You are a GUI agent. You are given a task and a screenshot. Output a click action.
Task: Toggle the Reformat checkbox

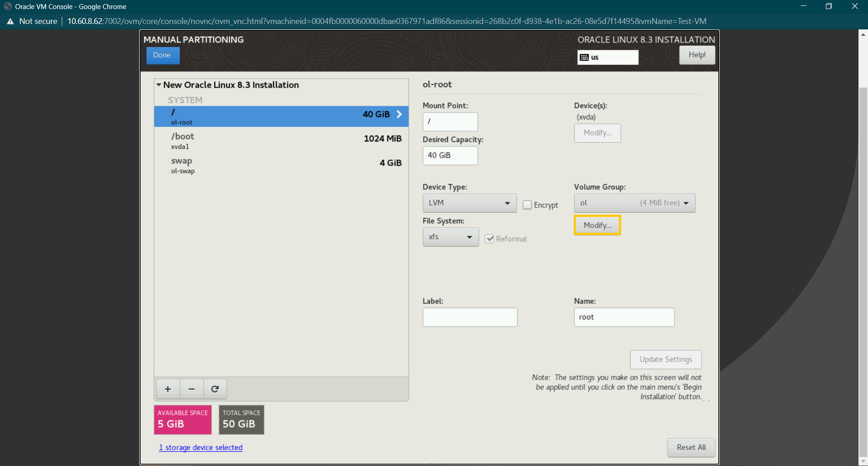pos(489,239)
